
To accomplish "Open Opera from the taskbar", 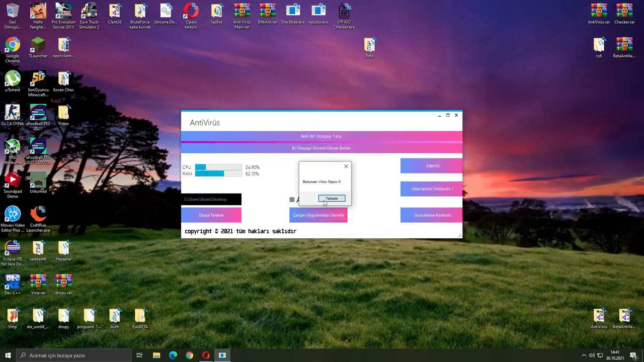I will (x=206, y=355).
